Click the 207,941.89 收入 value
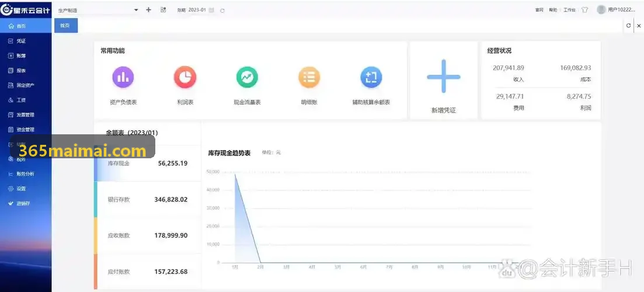This screenshot has height=292, width=644. tap(509, 68)
